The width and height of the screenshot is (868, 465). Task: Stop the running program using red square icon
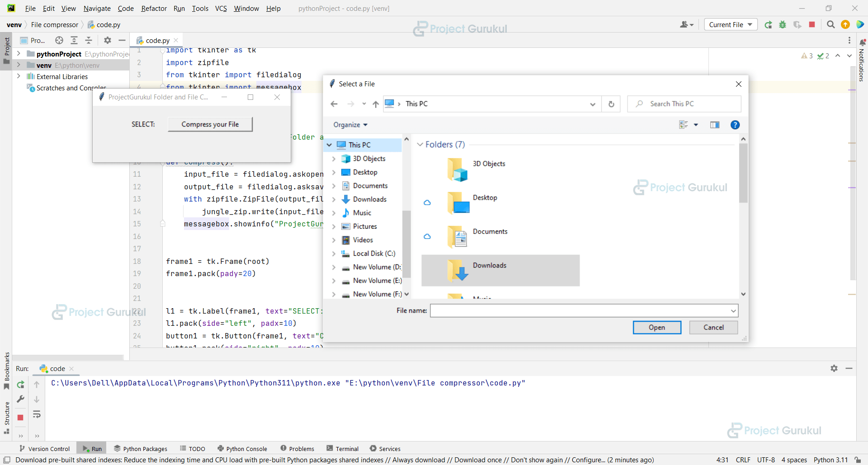[811, 25]
